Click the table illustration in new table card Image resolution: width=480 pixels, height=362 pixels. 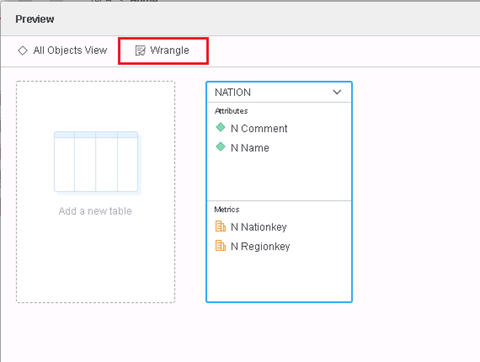pyautogui.click(x=97, y=162)
